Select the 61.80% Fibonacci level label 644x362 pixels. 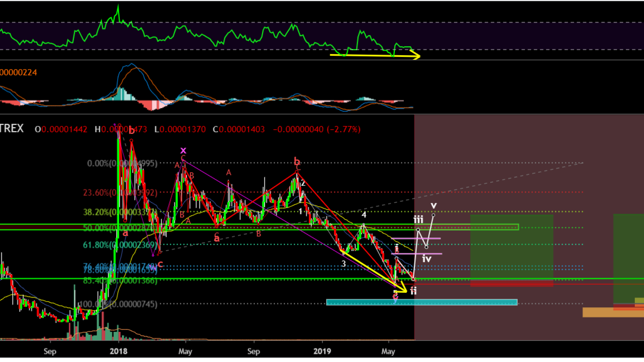pyautogui.click(x=120, y=245)
